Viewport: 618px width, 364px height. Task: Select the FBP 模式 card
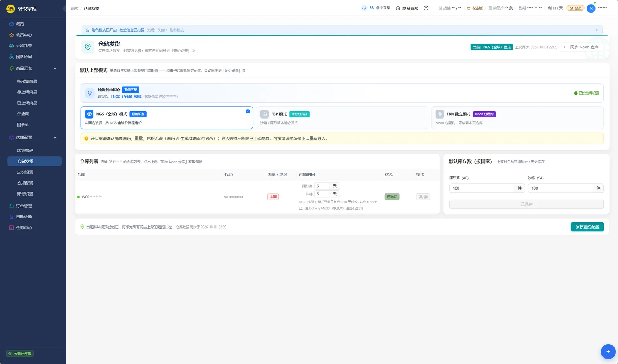coord(342,118)
